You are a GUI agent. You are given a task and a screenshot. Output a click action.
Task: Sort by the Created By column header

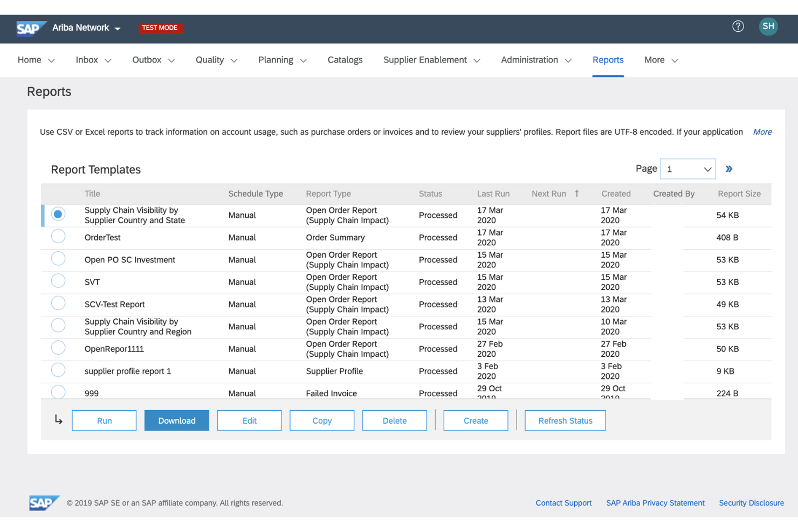pos(673,194)
